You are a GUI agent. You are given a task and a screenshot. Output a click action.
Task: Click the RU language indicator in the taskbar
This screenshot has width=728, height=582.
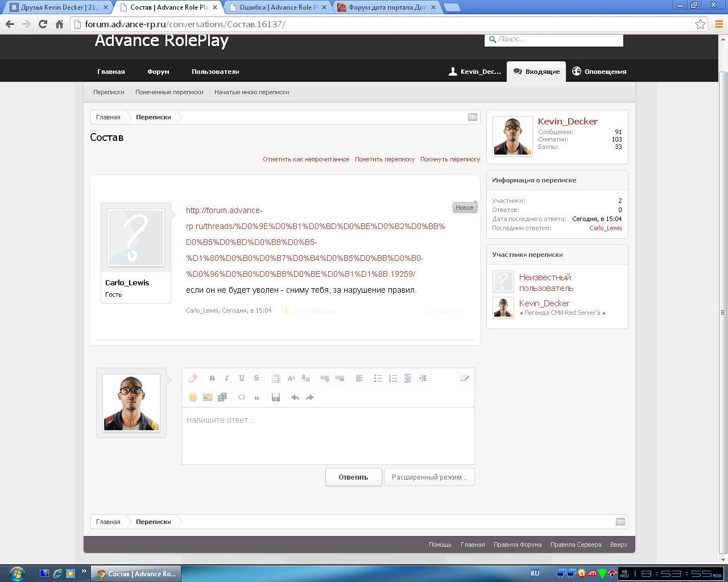(535, 573)
